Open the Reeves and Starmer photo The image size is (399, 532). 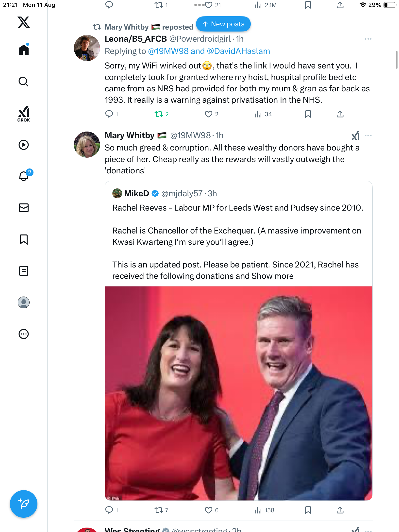point(238,393)
